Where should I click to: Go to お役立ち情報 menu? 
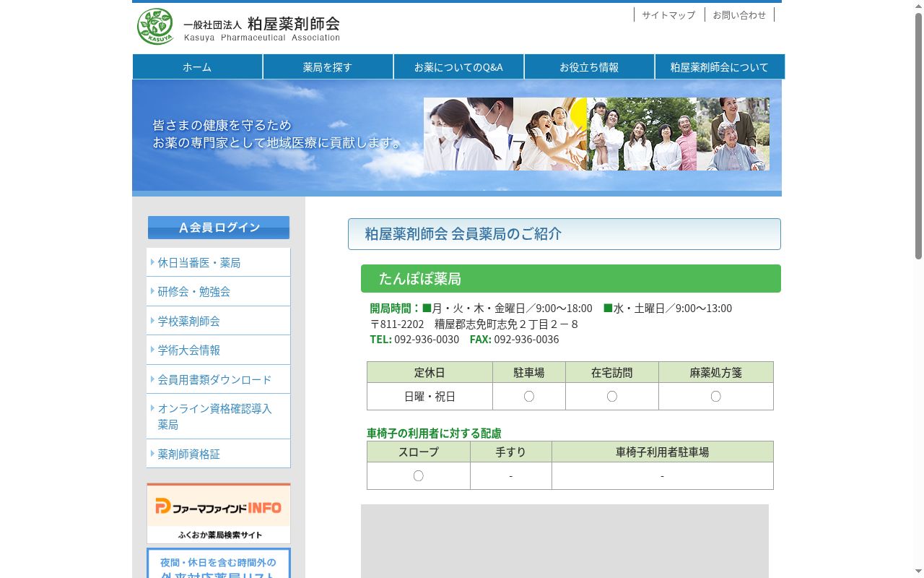pos(589,66)
